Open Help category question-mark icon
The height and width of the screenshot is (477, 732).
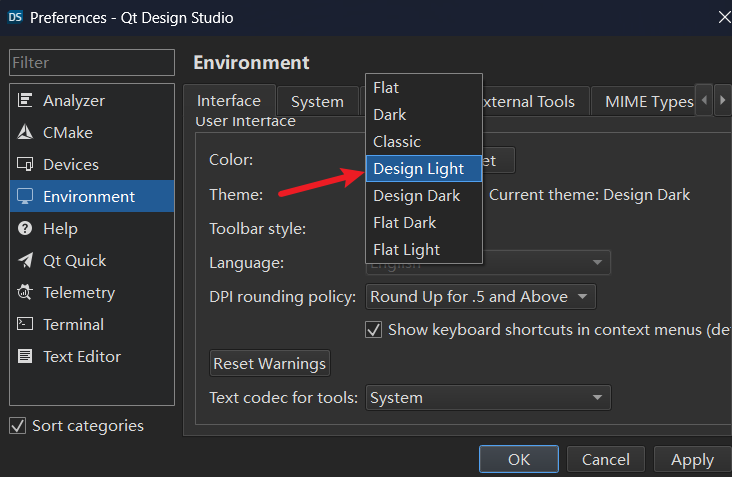point(26,229)
